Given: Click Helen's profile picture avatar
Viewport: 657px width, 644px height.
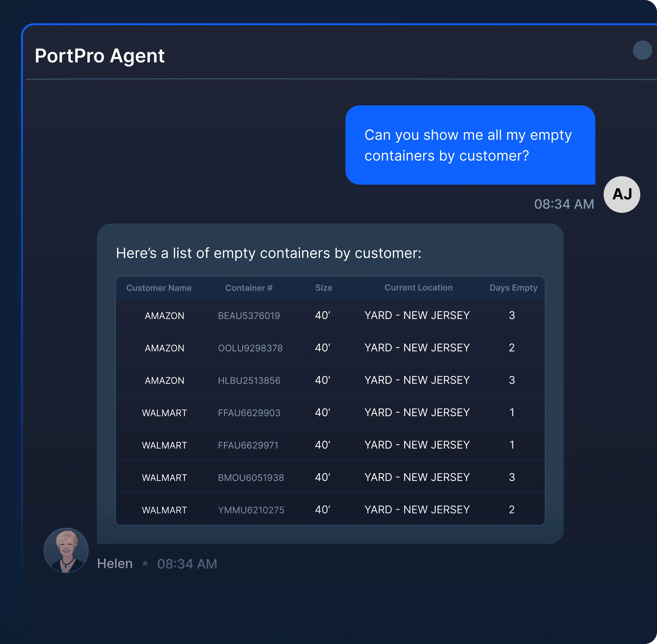Looking at the screenshot, I should 66,550.
